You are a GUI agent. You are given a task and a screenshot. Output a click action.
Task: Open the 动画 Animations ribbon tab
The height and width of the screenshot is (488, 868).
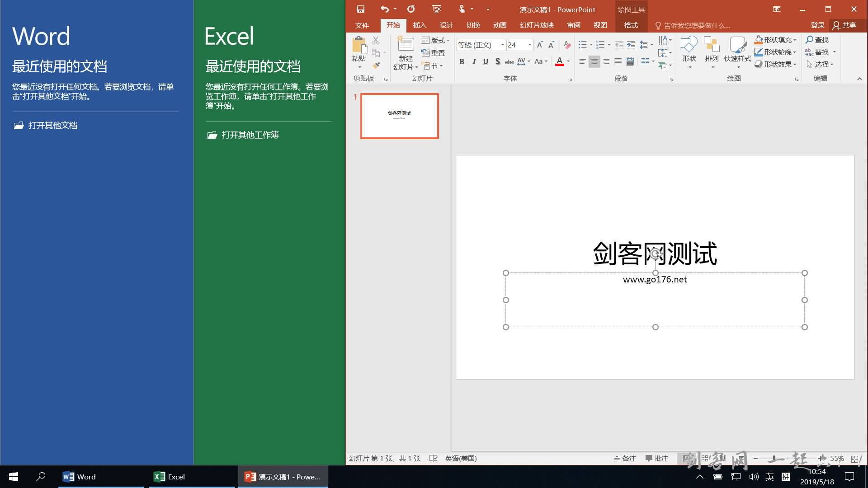[500, 25]
